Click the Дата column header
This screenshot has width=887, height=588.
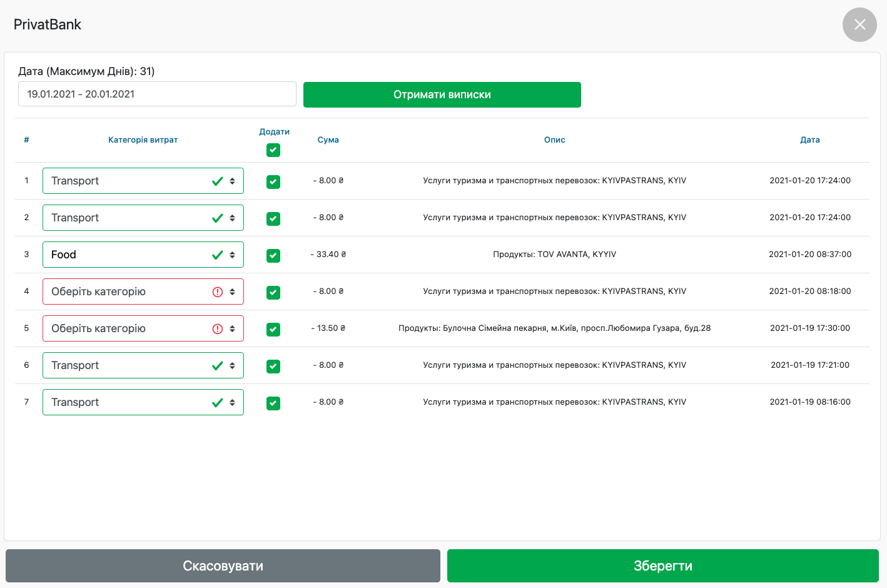pos(809,140)
